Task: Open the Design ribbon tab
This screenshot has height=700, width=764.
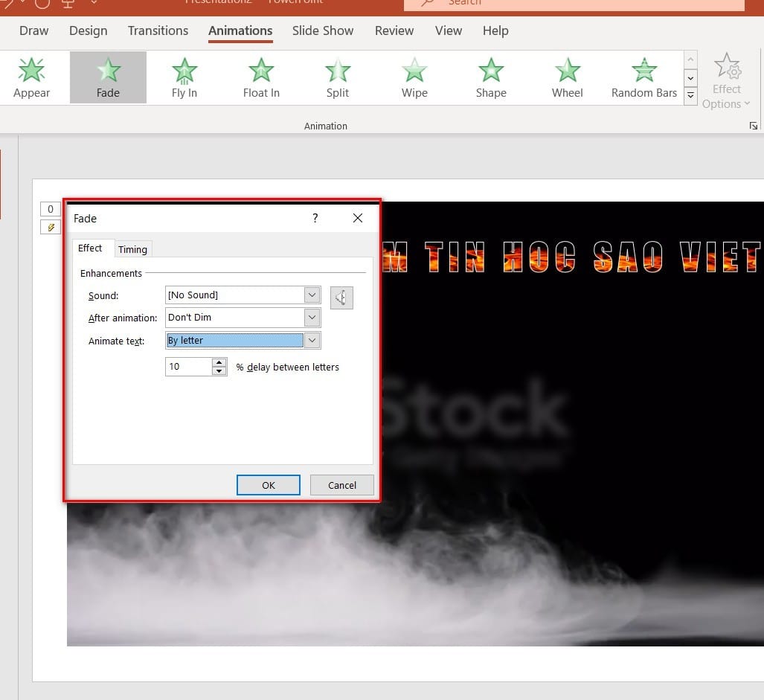Action: (89, 30)
